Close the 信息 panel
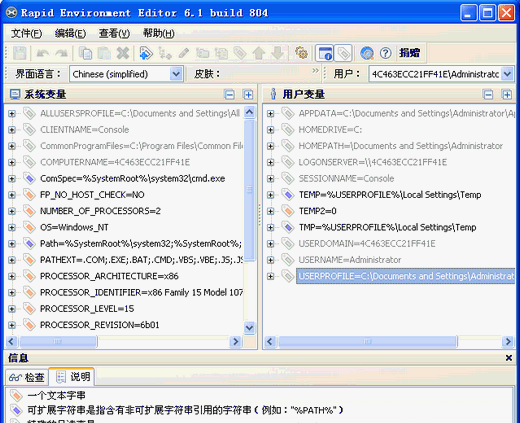This screenshot has height=423, width=520. pos(509,358)
